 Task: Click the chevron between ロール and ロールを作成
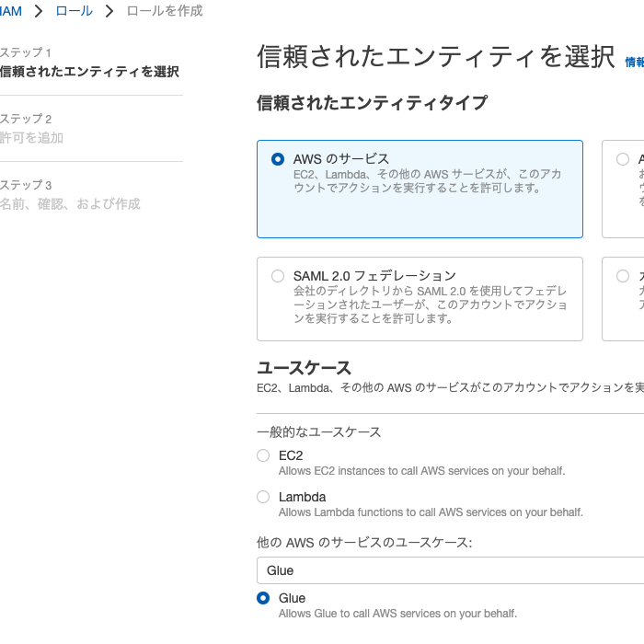click(109, 11)
